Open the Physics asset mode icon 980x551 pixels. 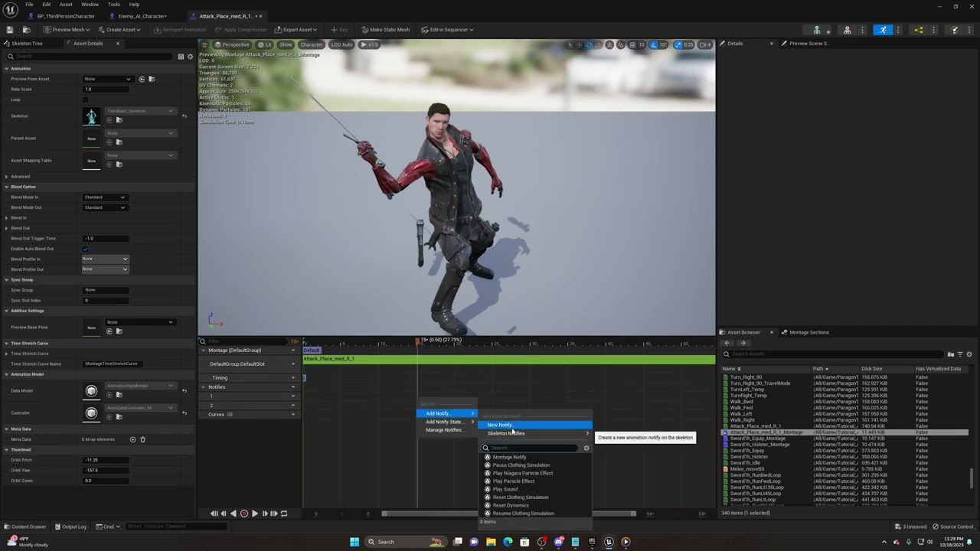pos(954,30)
